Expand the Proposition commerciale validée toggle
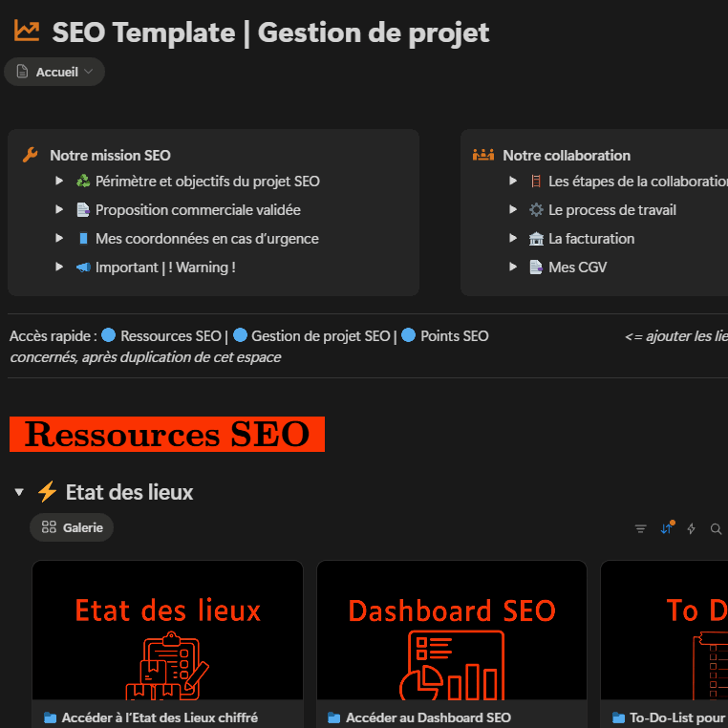The height and width of the screenshot is (728, 728). coord(59,209)
